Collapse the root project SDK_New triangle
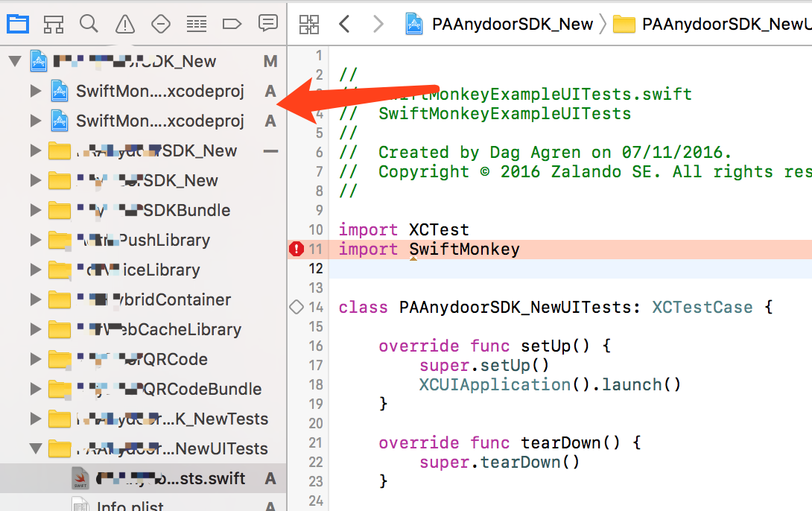The width and height of the screenshot is (812, 511). [x=15, y=61]
